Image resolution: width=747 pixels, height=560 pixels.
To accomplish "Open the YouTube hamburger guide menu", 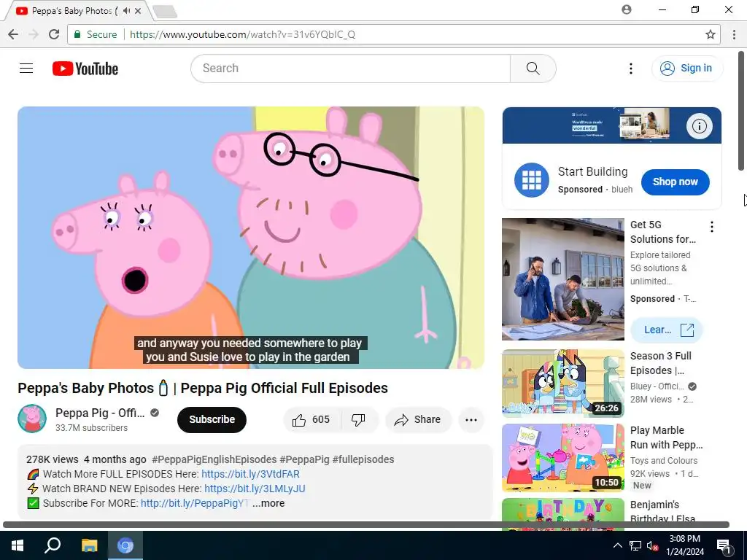I will [x=26, y=69].
